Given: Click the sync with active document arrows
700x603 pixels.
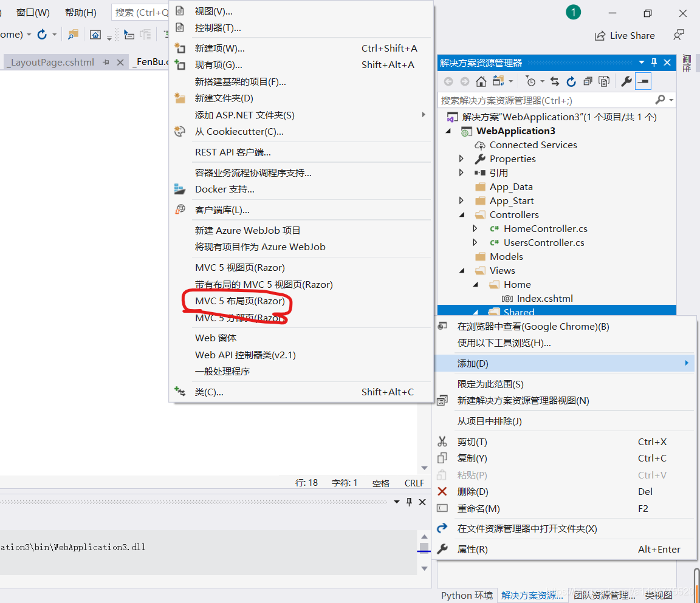Looking at the screenshot, I should click(x=554, y=81).
